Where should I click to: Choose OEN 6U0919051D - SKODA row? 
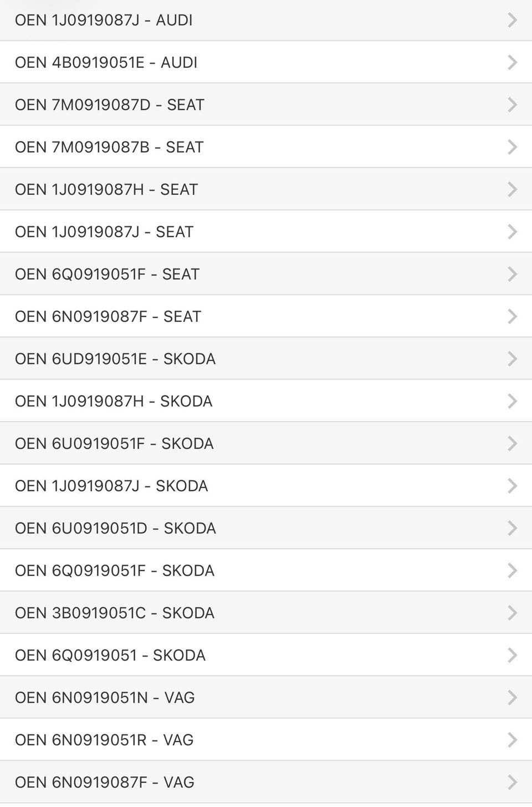pos(115,528)
